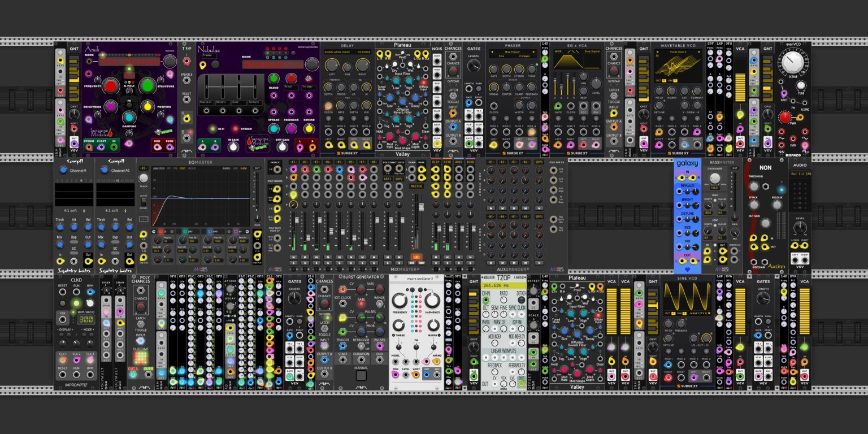
Task: Click the MANUAL button on Burst Generator
Action: point(362,375)
